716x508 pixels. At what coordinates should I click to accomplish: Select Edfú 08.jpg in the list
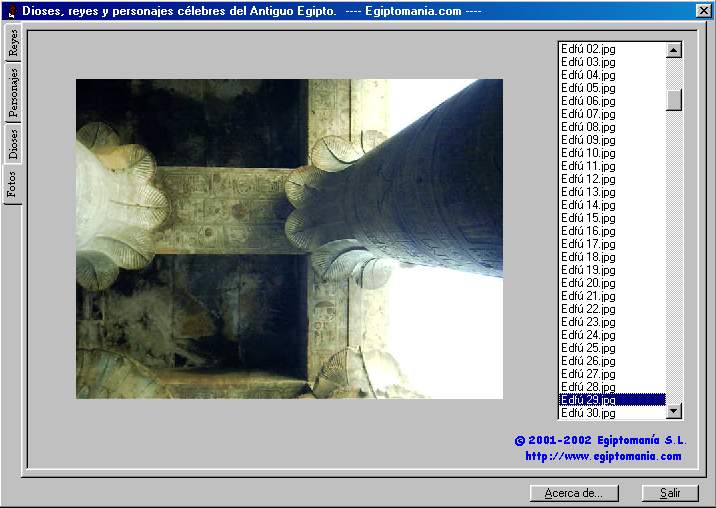(x=612, y=127)
